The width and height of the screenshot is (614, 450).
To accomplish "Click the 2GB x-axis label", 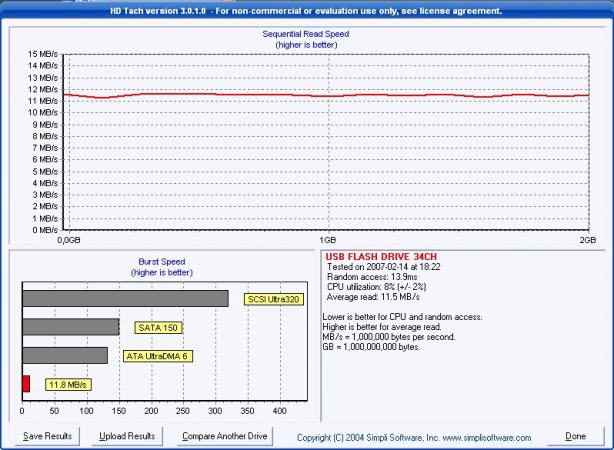I will point(588,240).
